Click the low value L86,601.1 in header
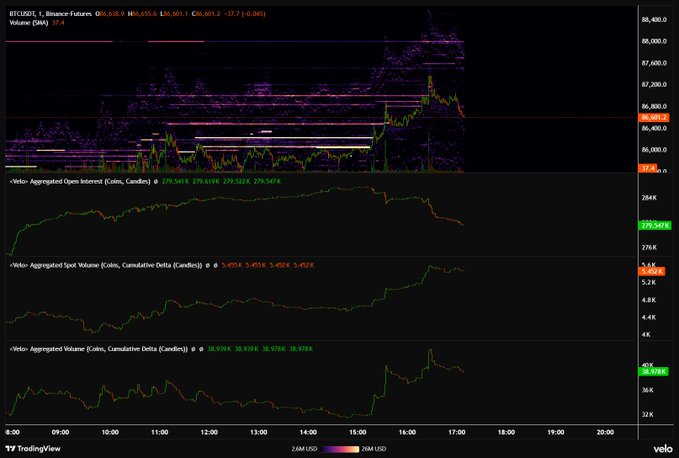The image size is (679, 458). click(174, 14)
